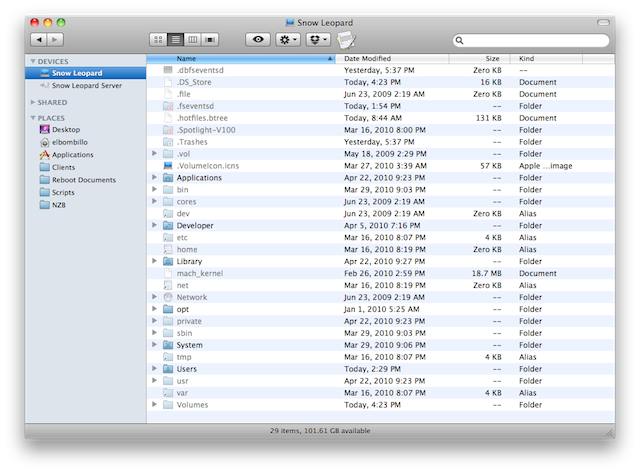Click the notepad script icon in toolbar

pyautogui.click(x=346, y=40)
